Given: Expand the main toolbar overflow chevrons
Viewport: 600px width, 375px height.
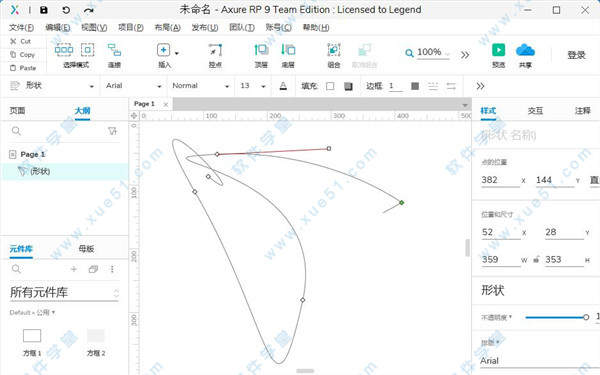Looking at the screenshot, I should tap(465, 55).
